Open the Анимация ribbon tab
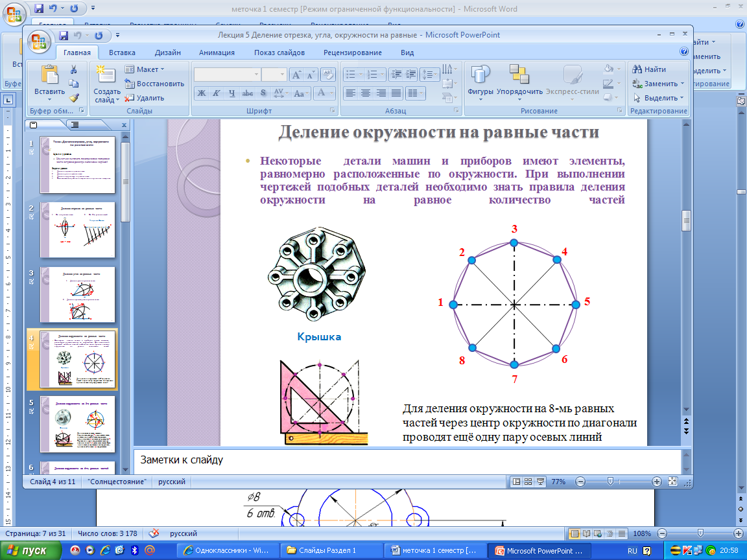Screen dimensions: 747x560 coord(217,52)
